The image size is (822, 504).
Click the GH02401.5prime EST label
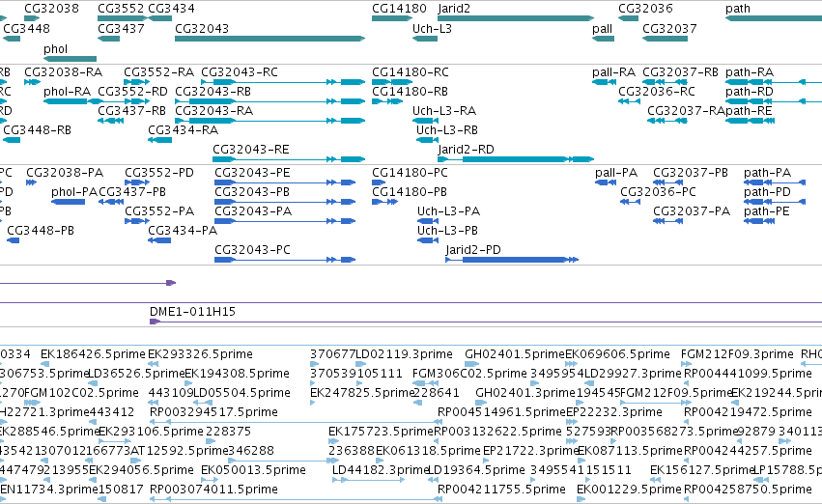[x=515, y=354]
